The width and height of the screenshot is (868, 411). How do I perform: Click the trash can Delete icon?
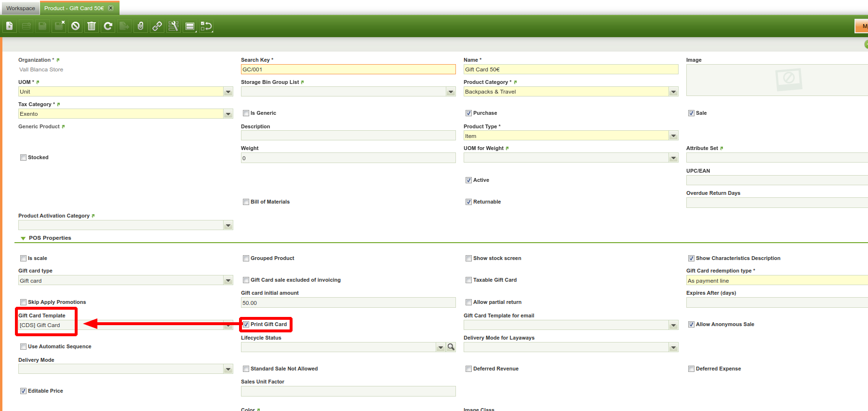[x=92, y=26]
